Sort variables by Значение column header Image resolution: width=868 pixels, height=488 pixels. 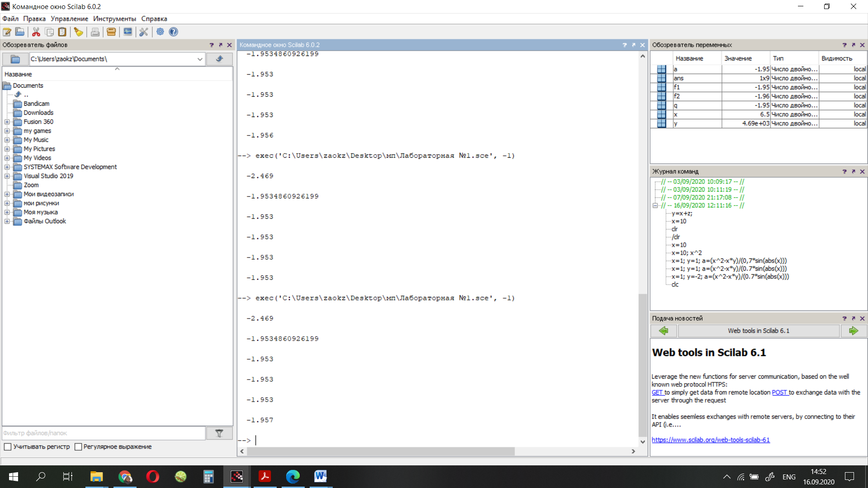(x=746, y=58)
